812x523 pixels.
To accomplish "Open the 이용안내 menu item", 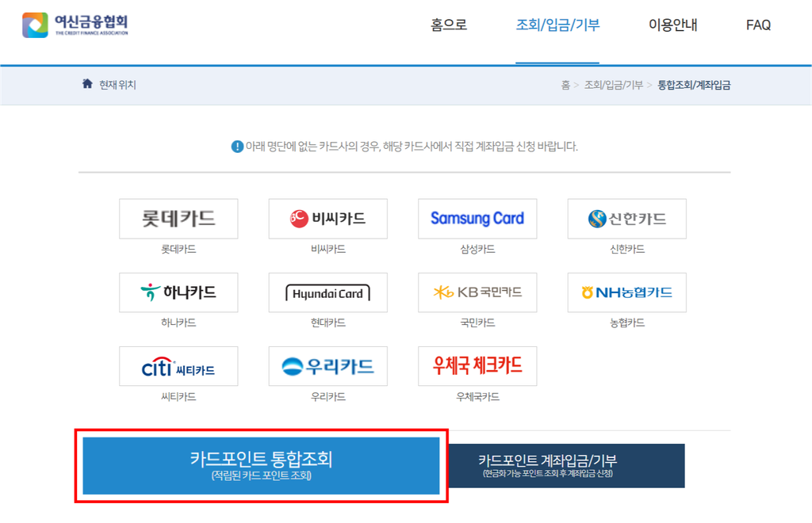I will (x=672, y=25).
